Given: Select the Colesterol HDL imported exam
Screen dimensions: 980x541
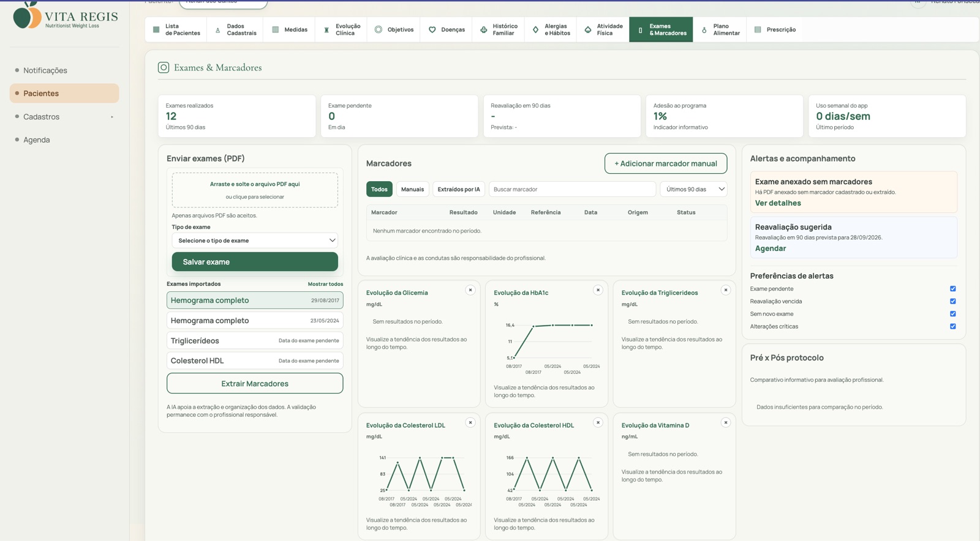Looking at the screenshot, I should [255, 361].
